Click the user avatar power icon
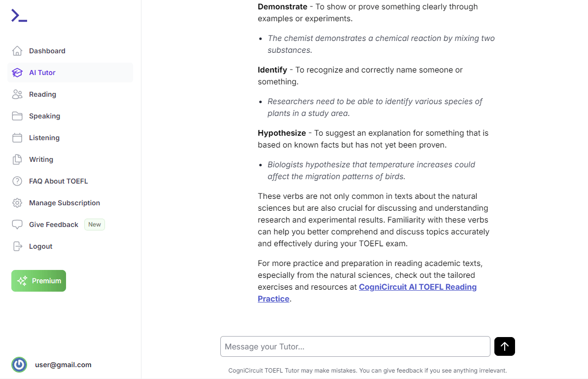588x379 pixels. (x=19, y=365)
